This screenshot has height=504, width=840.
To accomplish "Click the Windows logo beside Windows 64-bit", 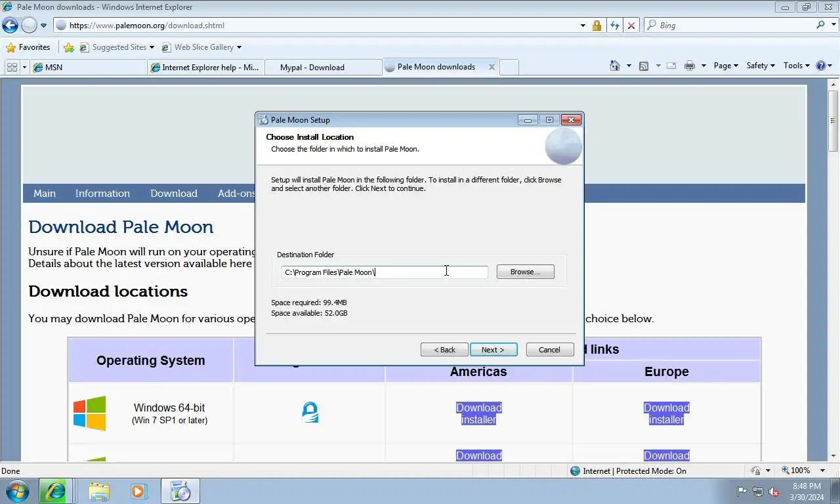I will click(90, 413).
